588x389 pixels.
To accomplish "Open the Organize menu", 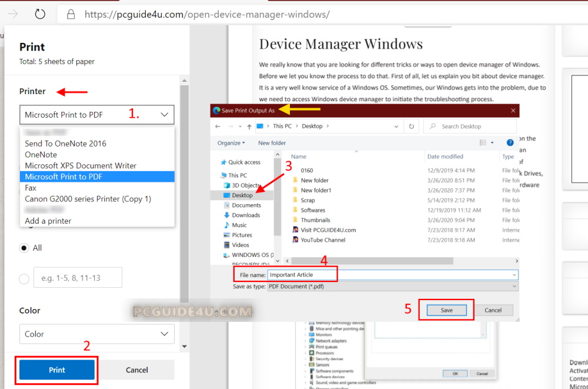I will point(231,143).
